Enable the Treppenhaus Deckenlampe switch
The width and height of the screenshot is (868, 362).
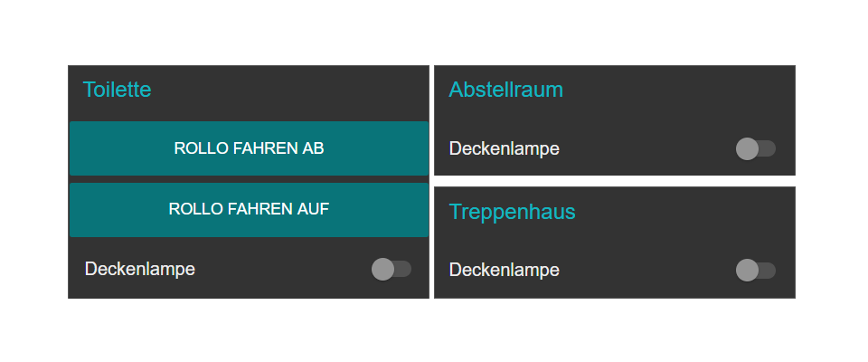pyautogui.click(x=756, y=270)
